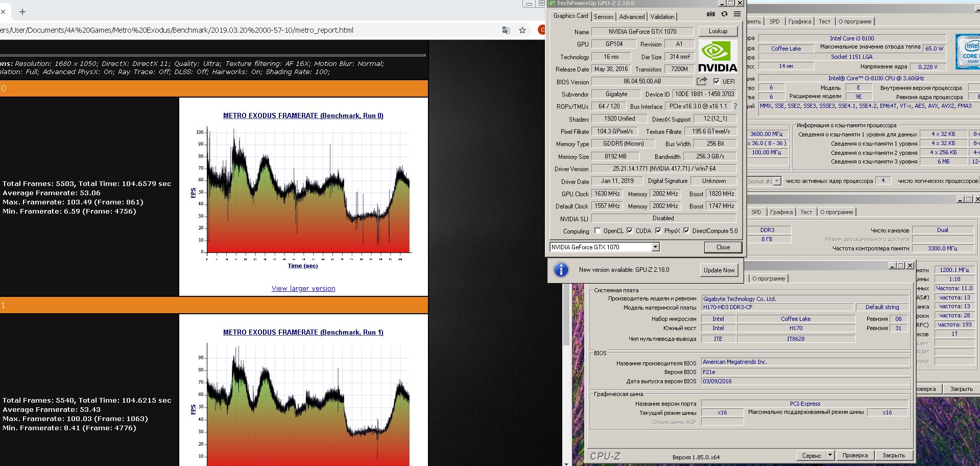Click the blue info icon beside the update notice

(561, 270)
